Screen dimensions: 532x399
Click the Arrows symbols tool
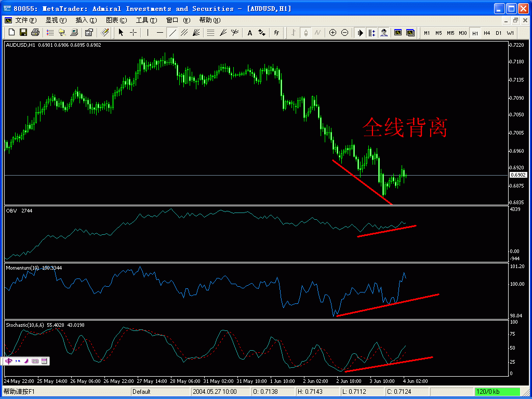[262, 33]
